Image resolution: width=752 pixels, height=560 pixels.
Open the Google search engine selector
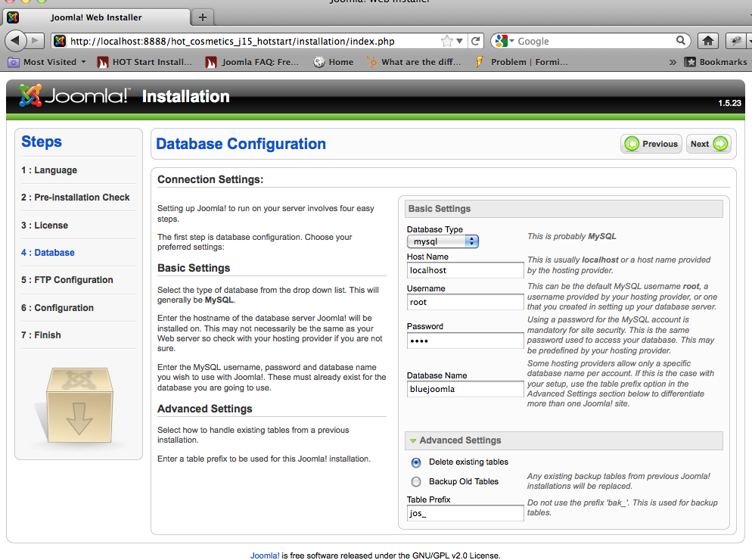click(504, 42)
